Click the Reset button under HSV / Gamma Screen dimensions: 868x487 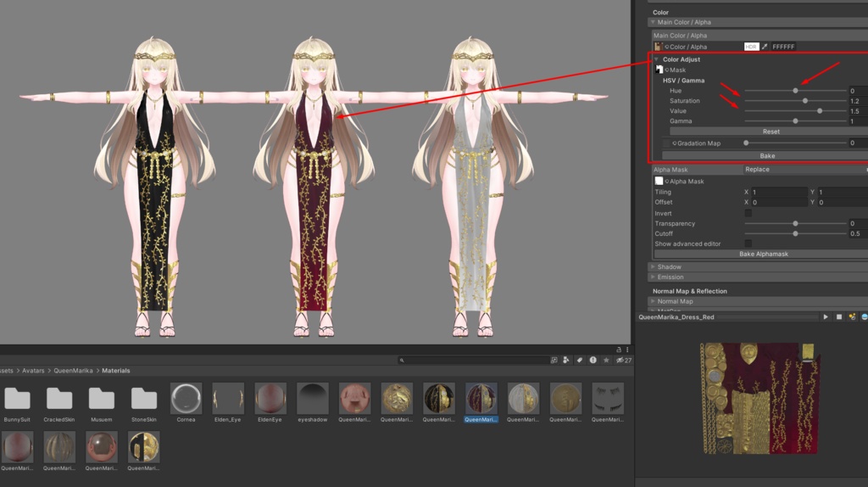point(771,132)
